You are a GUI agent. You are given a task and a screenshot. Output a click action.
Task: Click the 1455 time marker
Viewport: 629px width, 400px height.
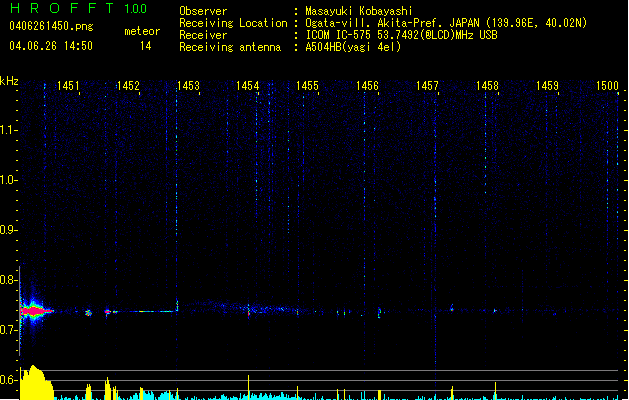307,86
